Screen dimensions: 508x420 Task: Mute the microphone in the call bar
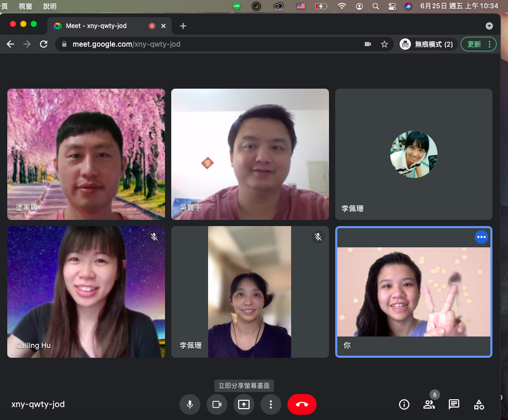(x=190, y=404)
